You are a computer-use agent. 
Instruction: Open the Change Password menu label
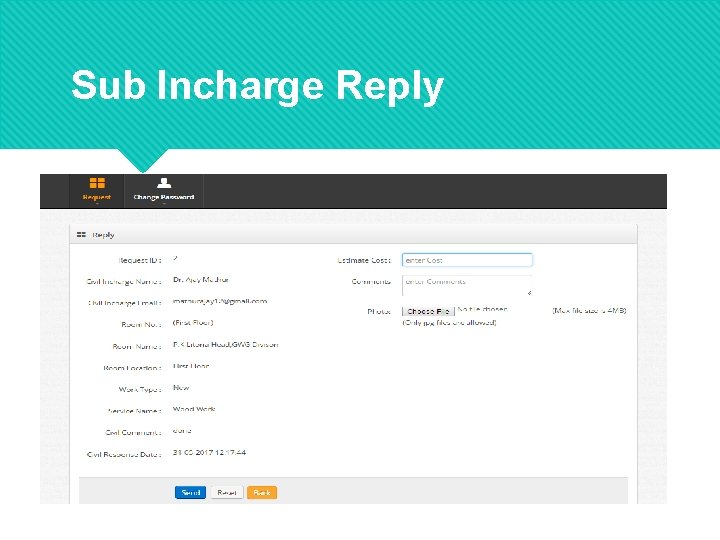[164, 197]
